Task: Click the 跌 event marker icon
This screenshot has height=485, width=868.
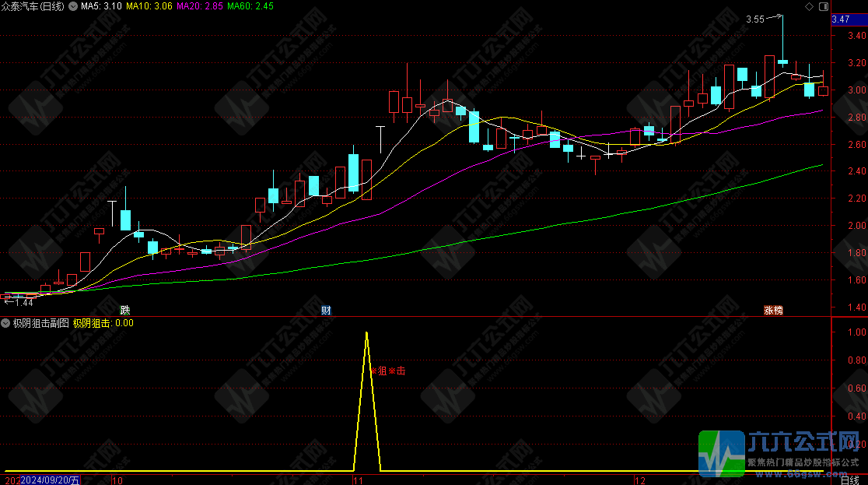Action: coord(125,310)
